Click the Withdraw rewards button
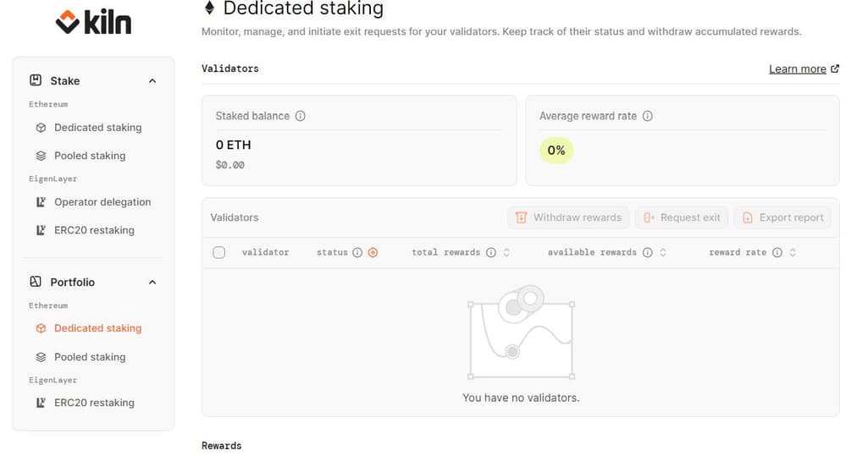The image size is (868, 456). click(568, 217)
